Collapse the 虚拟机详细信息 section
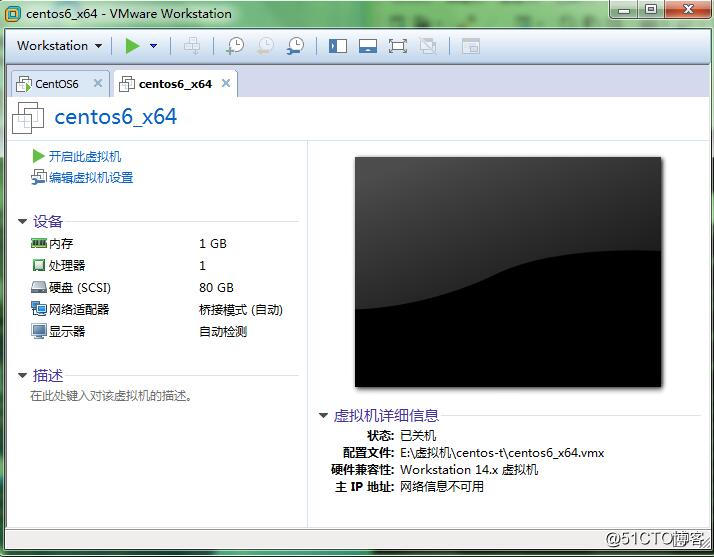The width and height of the screenshot is (714, 557). tap(323, 415)
